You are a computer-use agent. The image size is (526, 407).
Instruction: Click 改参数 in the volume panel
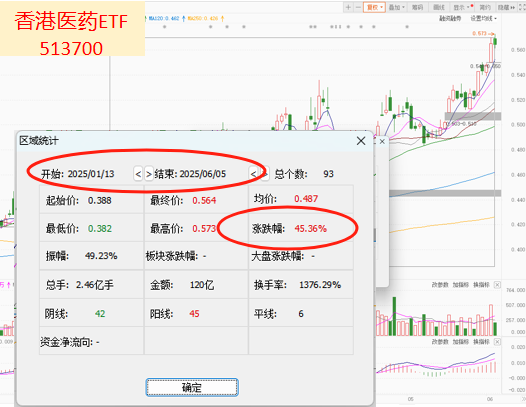[x=440, y=285]
